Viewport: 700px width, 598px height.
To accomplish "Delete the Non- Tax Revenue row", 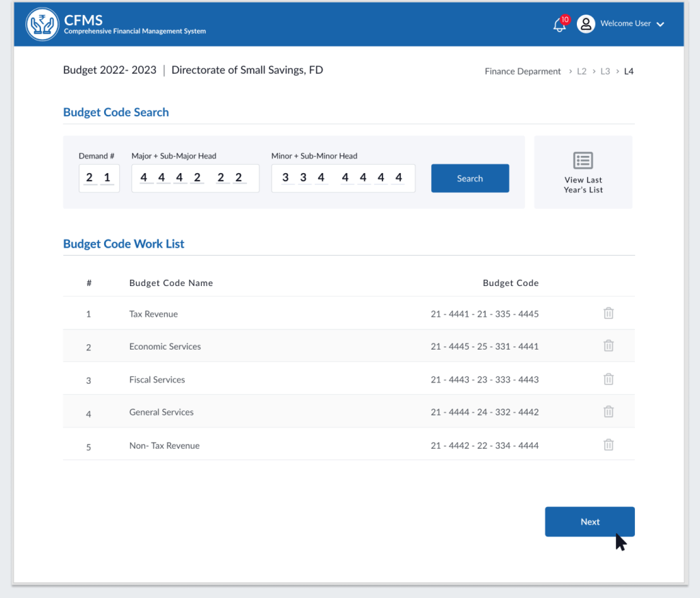I will (608, 445).
